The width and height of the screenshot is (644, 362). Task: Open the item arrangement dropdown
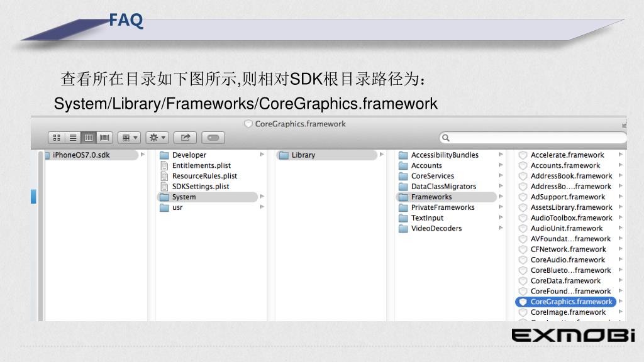click(x=130, y=138)
